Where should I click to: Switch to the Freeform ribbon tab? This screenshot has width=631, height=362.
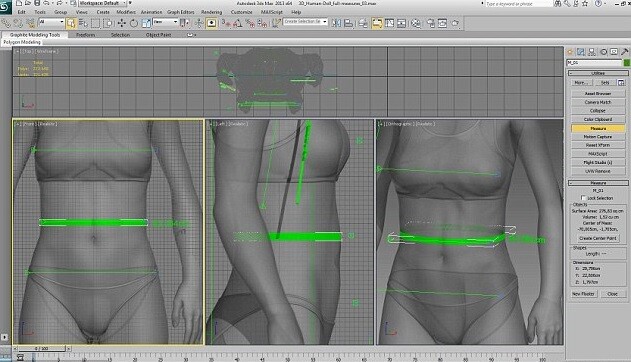tap(85, 35)
